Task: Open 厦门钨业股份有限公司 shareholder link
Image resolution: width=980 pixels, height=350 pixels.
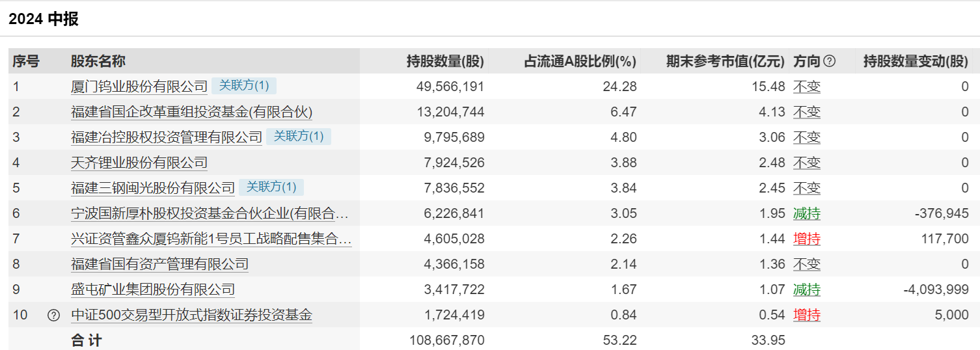Action: [x=139, y=87]
